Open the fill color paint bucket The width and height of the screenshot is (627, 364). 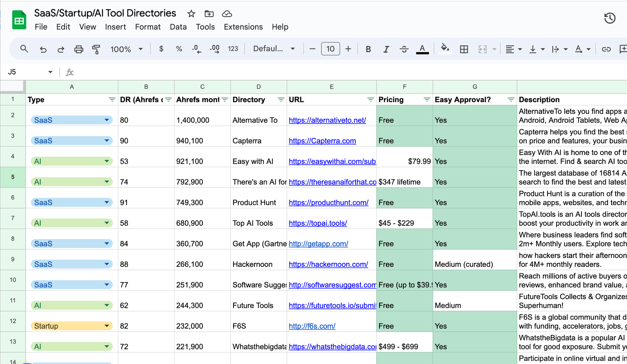click(445, 49)
